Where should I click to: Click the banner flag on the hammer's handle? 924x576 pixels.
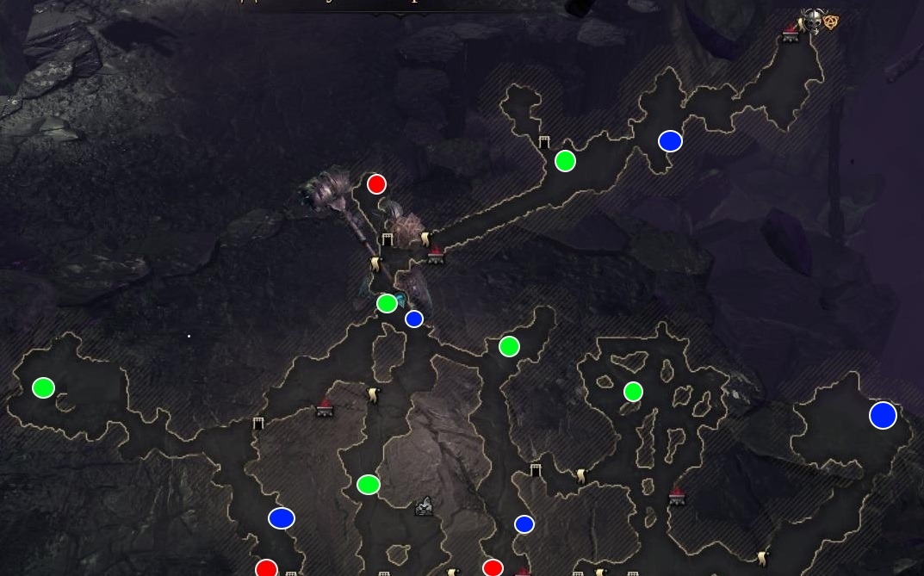(375, 263)
